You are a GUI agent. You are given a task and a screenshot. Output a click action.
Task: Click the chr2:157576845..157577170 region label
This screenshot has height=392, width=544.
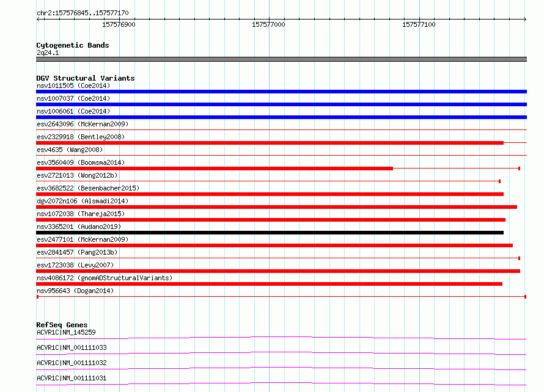tap(83, 13)
